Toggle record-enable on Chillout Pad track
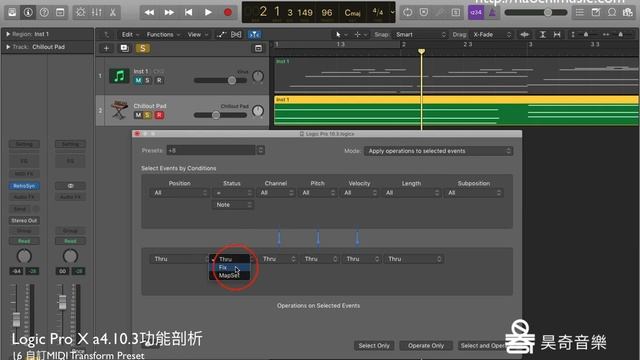Image resolution: width=640 pixels, height=360 pixels. click(x=159, y=115)
